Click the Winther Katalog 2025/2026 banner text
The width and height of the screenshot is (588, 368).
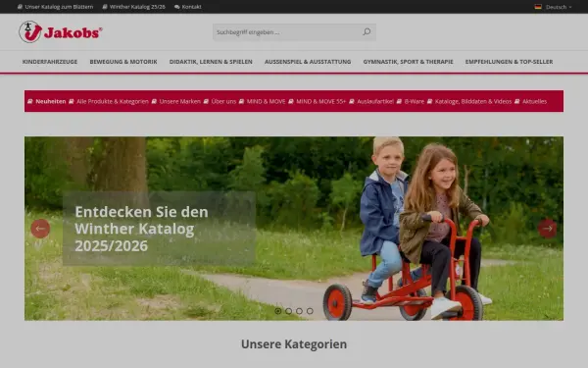point(141,229)
